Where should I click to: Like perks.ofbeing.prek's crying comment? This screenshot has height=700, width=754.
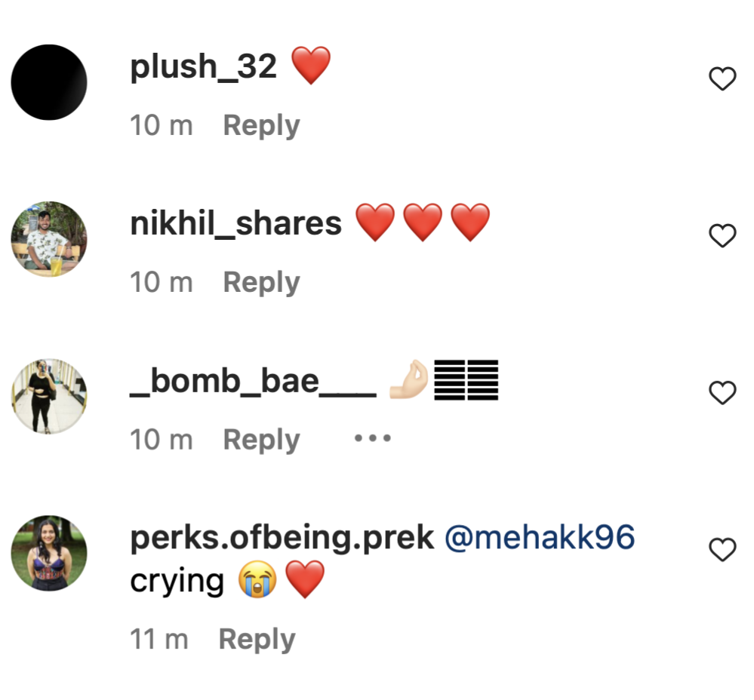tap(722, 550)
